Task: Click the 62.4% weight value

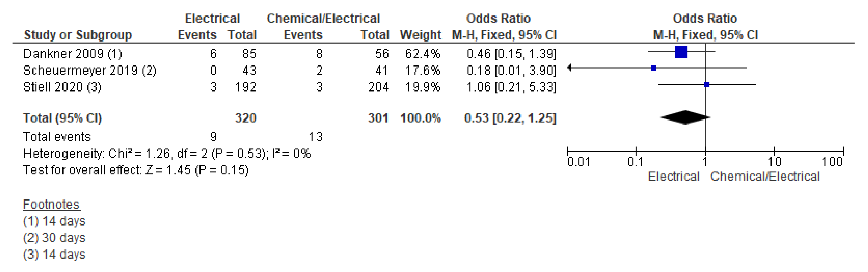Action: pos(423,54)
